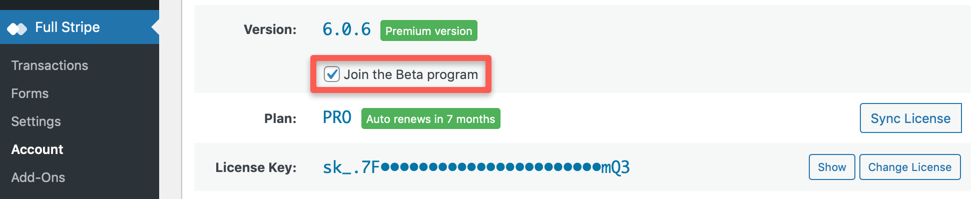Click the Sync License button
Viewport: 980px width, 199px height.
point(910,118)
